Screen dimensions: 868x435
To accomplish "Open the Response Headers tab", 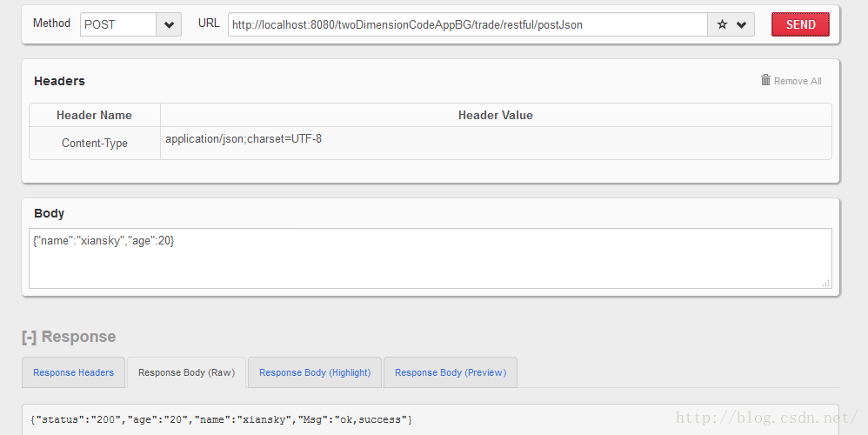I will (73, 372).
